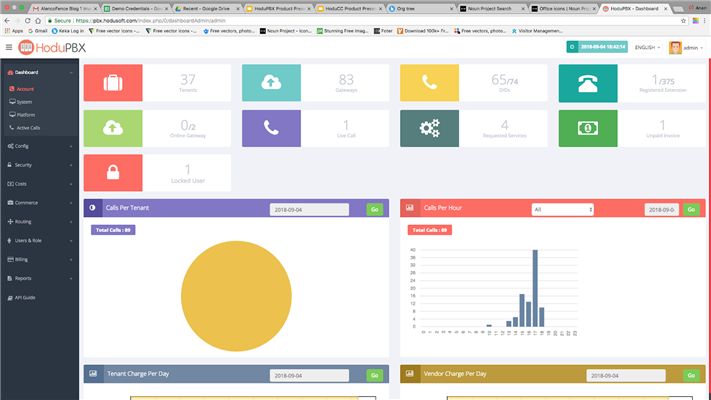Toggle the hamburger sidebar menu
The width and height of the screenshot is (711, 400).
pos(9,47)
